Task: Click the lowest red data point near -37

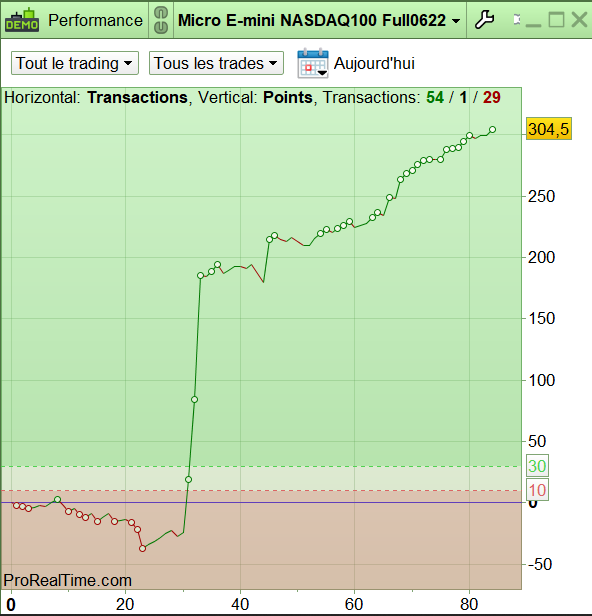Action: click(143, 548)
